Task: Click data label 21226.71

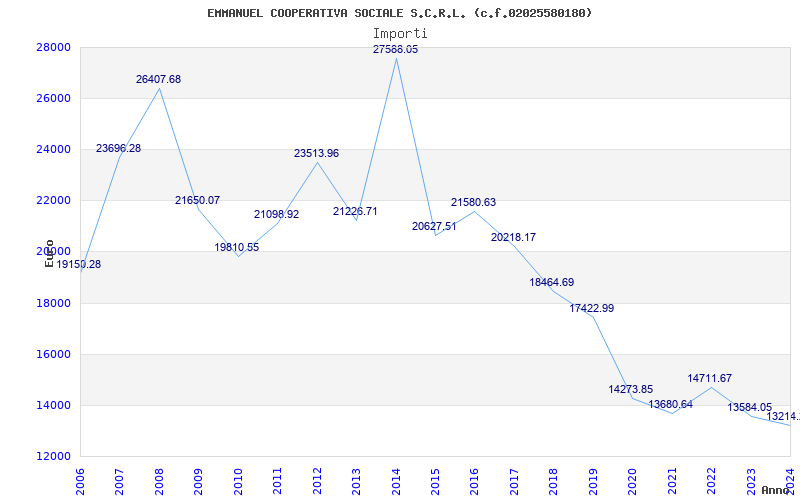Action: tap(355, 211)
